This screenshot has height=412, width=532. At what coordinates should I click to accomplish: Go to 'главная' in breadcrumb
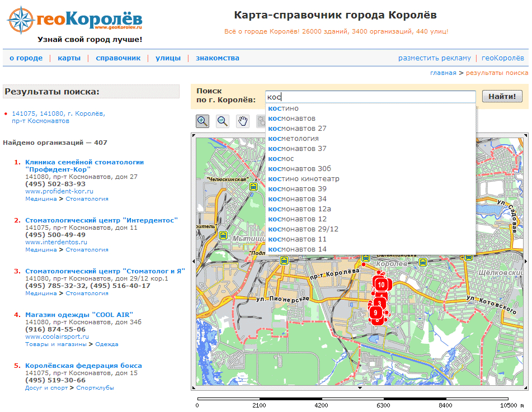click(x=443, y=73)
